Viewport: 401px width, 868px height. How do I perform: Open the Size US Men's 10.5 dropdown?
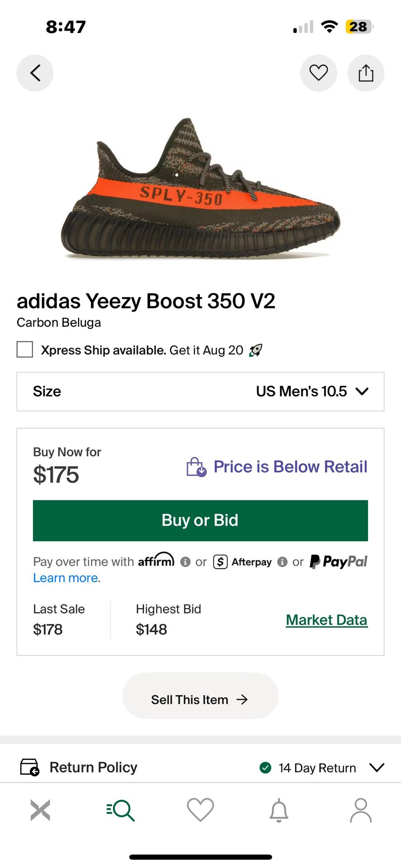click(200, 392)
